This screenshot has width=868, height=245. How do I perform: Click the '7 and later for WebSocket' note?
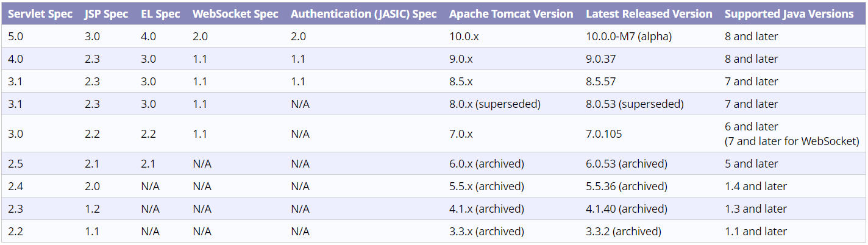pos(792,141)
